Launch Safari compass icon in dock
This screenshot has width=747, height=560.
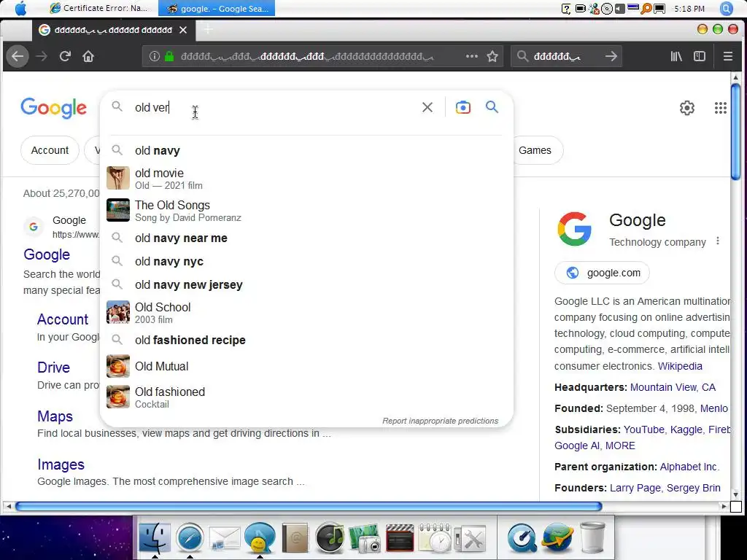click(x=190, y=538)
